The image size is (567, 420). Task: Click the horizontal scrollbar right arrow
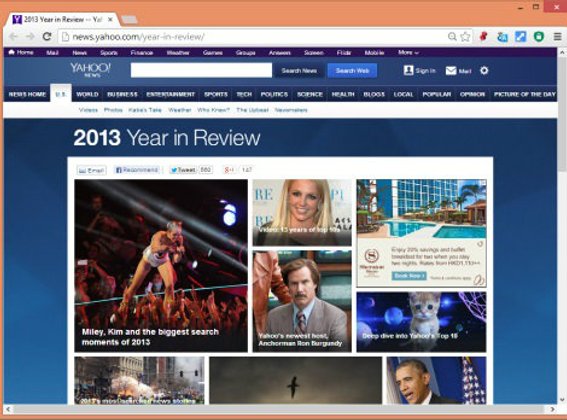click(552, 409)
